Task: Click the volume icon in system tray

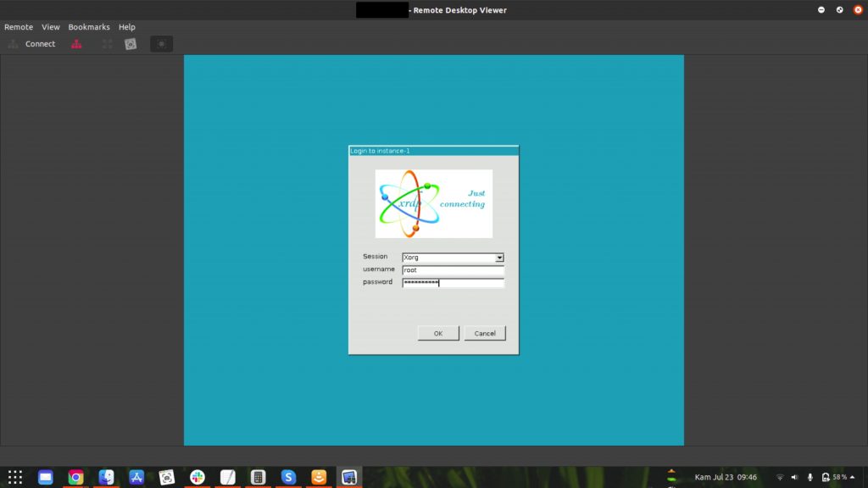Action: tap(794, 477)
